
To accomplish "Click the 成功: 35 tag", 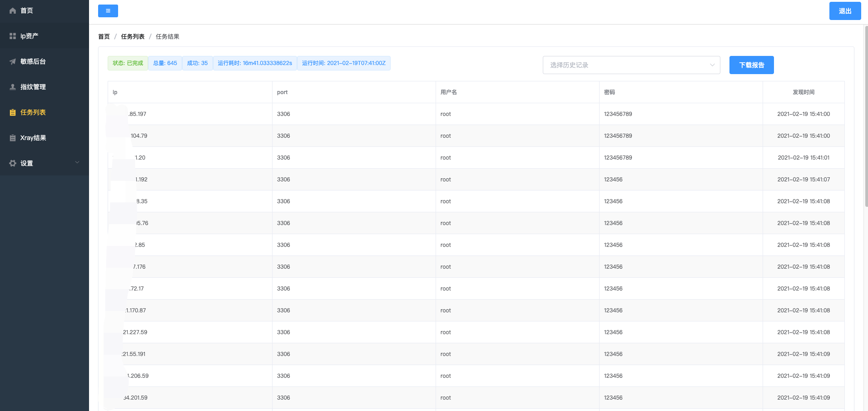I will [198, 63].
